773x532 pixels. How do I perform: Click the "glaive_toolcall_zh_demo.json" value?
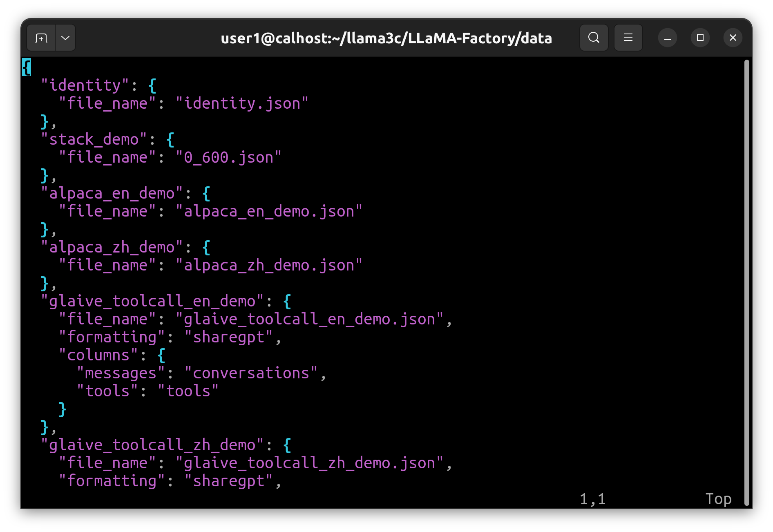pyautogui.click(x=309, y=463)
